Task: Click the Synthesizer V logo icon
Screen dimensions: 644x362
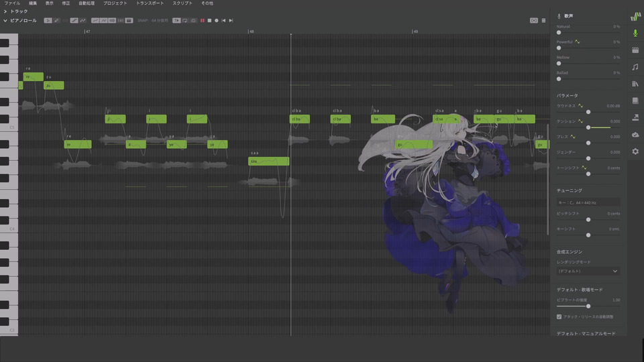Action: pyautogui.click(x=635, y=16)
